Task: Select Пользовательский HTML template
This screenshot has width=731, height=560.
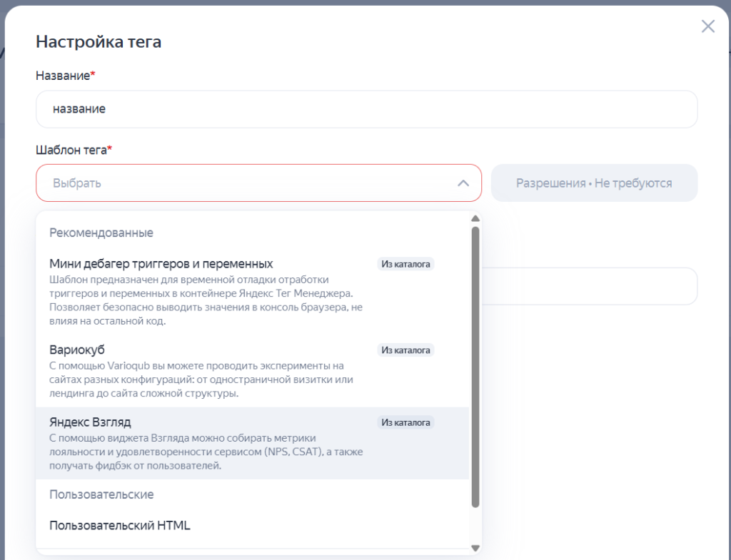Action: tap(252, 526)
